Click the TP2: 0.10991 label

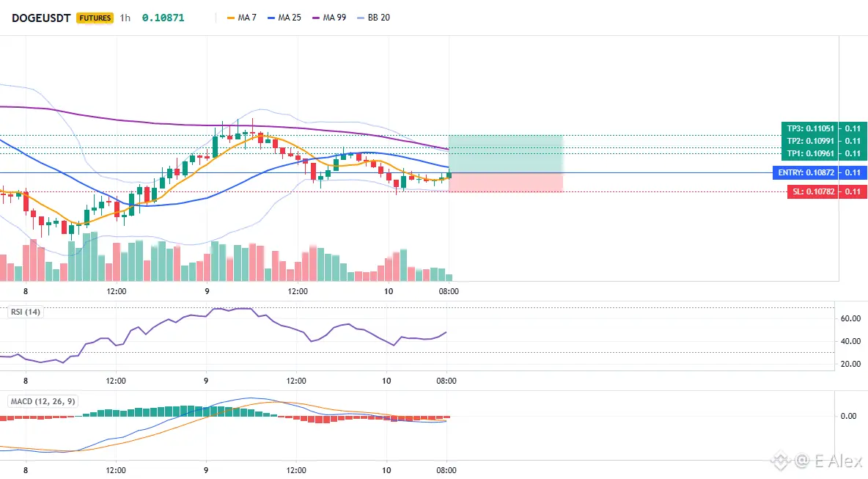[810, 142]
